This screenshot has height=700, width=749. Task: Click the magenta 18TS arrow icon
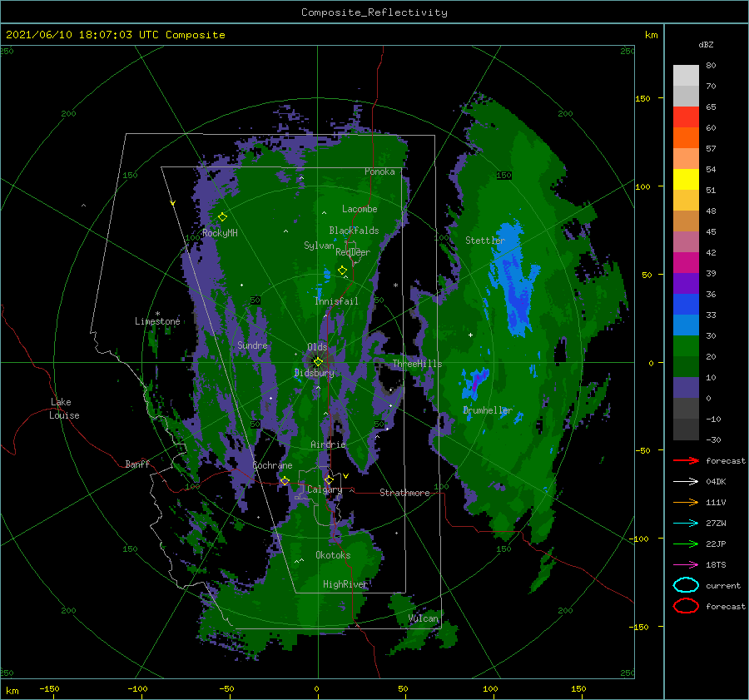click(x=686, y=565)
